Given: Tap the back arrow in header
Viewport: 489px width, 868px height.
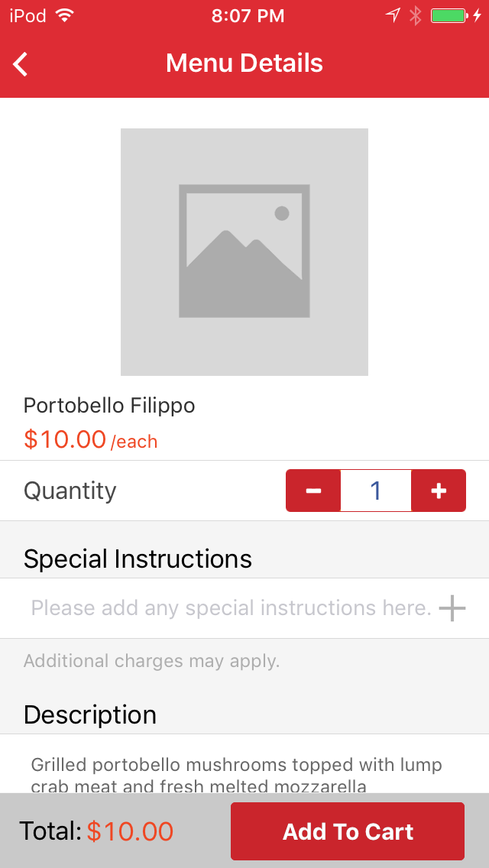Looking at the screenshot, I should pos(21,63).
